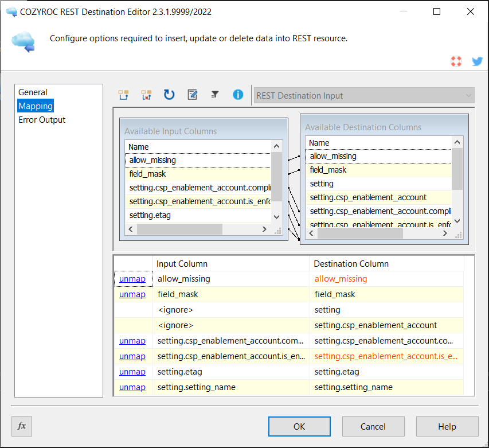Click the Help button

click(447, 426)
